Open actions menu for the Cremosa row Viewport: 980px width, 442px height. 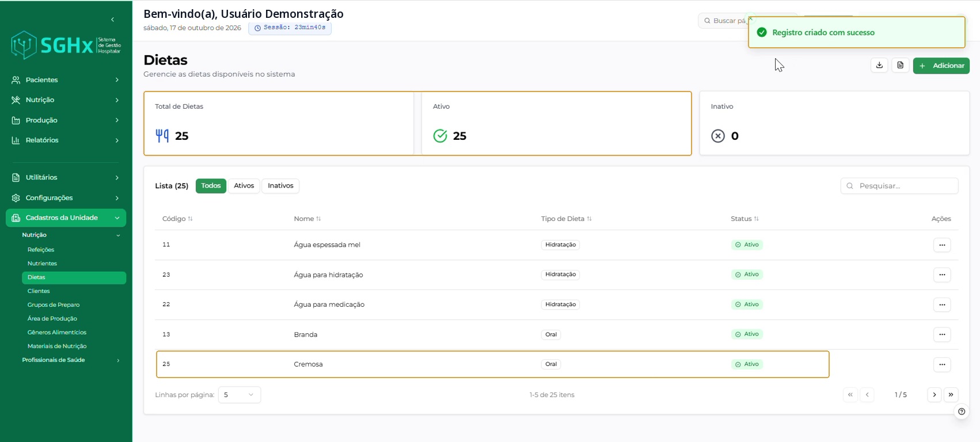942,364
